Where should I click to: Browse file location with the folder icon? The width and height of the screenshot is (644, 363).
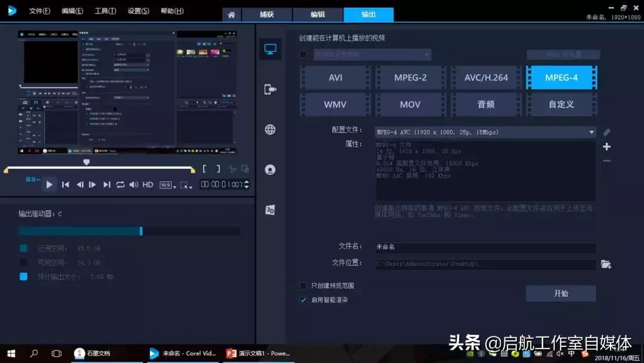(x=606, y=264)
